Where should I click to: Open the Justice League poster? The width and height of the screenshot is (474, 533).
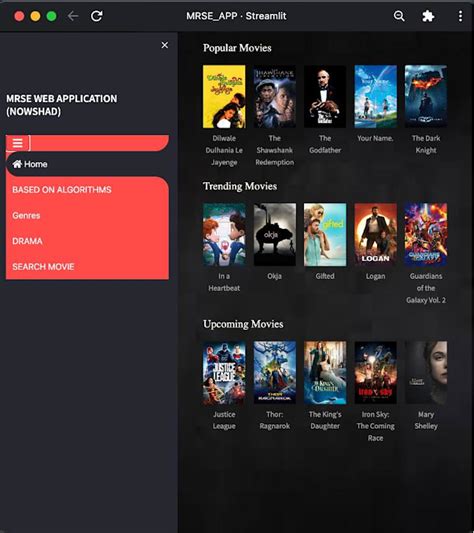(x=224, y=373)
